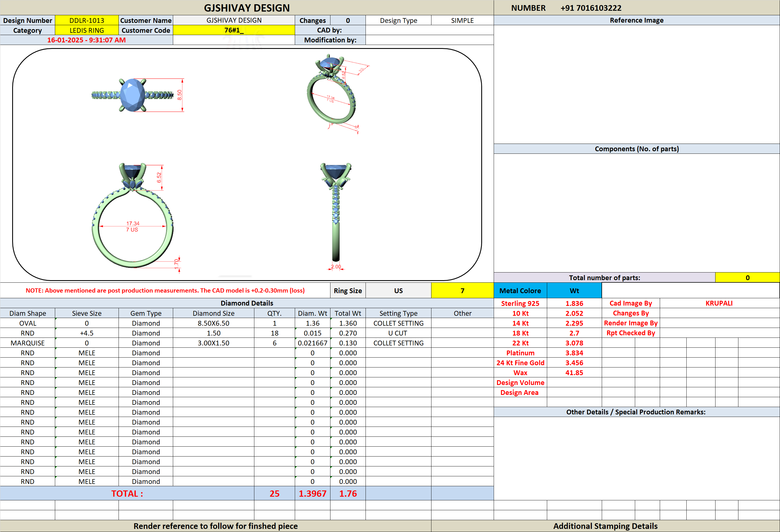
Task: Click the empty CAD by value field
Action: 429,30
